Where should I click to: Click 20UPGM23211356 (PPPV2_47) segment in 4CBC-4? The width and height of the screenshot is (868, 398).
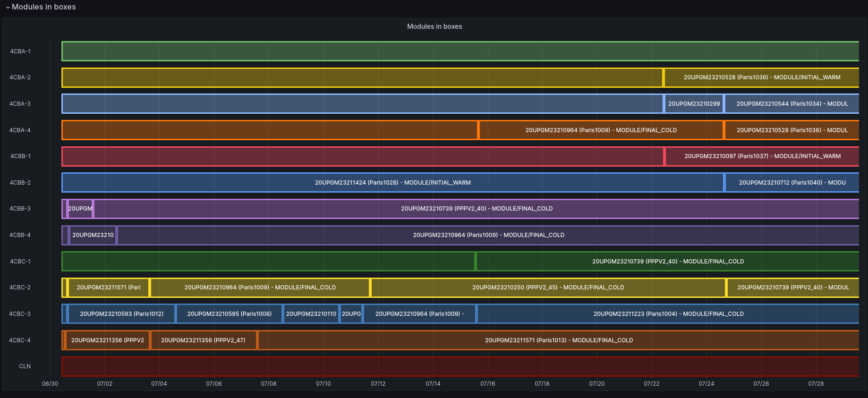tap(203, 340)
